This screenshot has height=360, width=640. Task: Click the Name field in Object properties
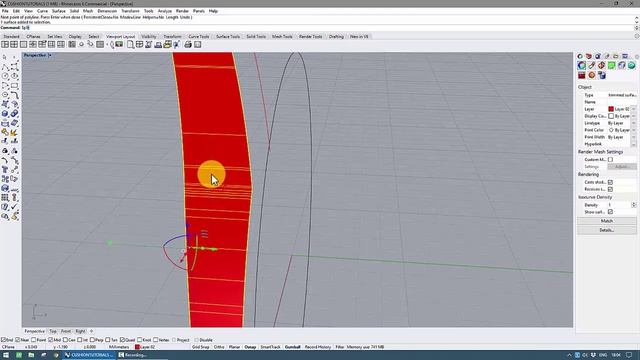[622, 102]
